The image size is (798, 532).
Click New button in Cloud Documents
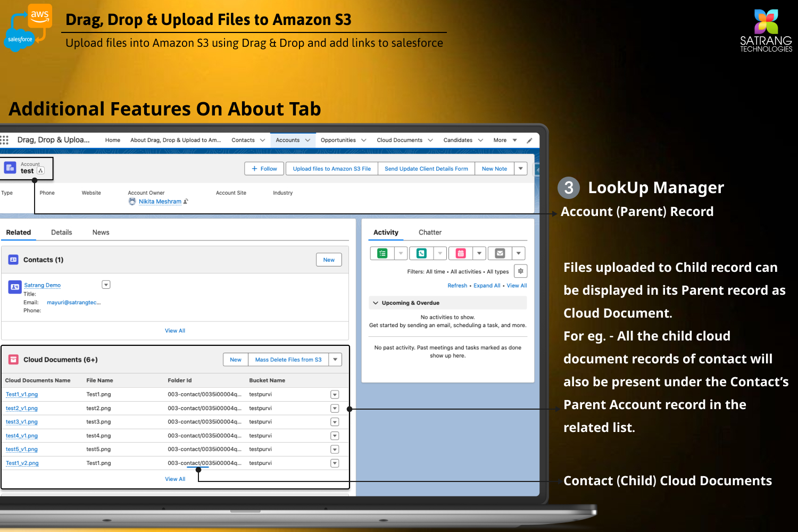click(236, 360)
